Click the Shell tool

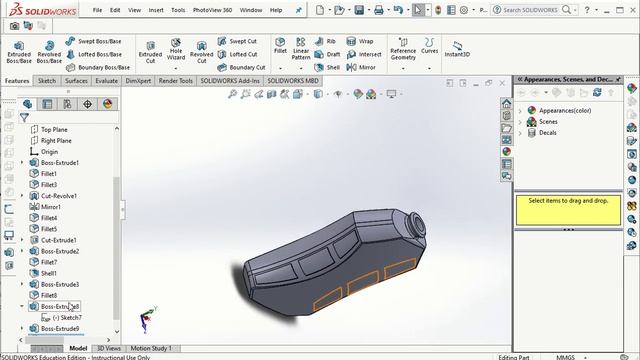click(327, 67)
